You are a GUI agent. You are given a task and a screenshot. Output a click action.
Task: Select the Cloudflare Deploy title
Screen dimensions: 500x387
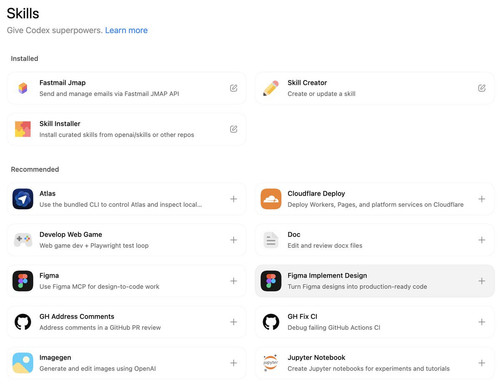pyautogui.click(x=316, y=194)
